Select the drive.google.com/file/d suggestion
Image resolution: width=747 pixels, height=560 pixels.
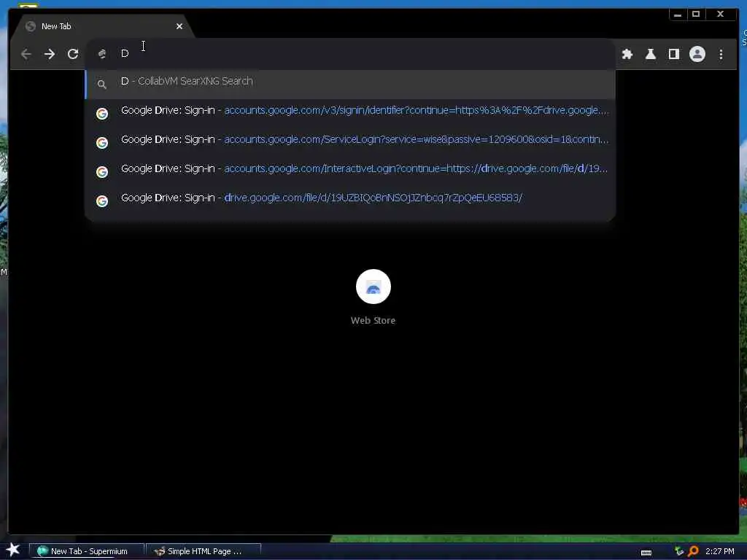[350, 200]
